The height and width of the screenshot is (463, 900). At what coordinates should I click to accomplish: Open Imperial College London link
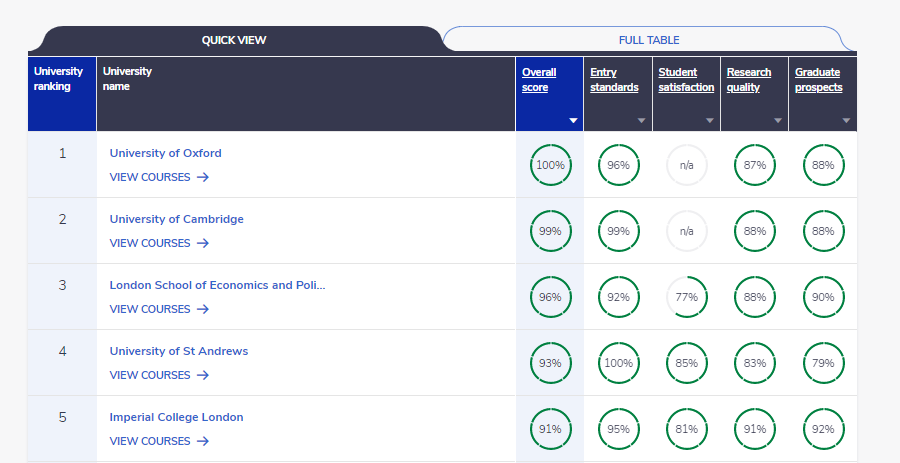[x=176, y=417]
